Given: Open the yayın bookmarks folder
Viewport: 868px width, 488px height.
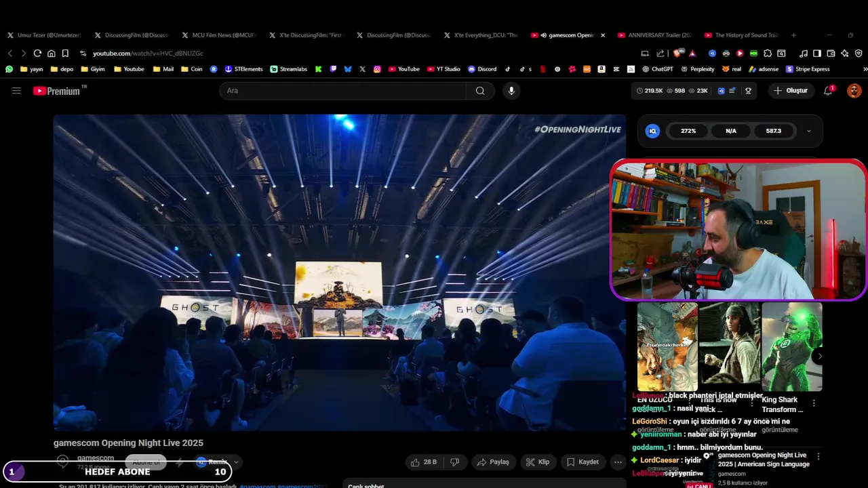Looking at the screenshot, I should pos(32,69).
